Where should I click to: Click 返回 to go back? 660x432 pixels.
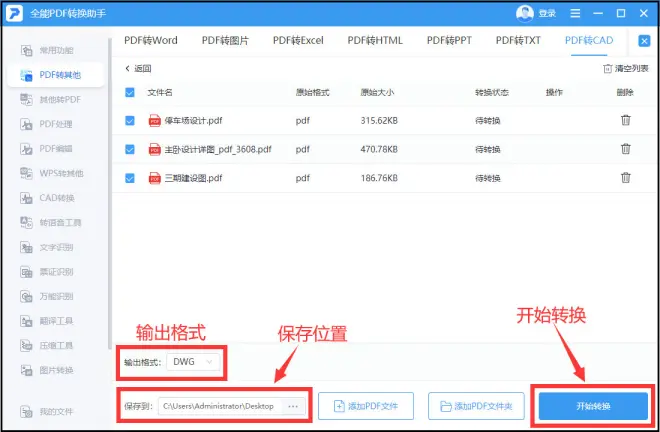coord(138,68)
